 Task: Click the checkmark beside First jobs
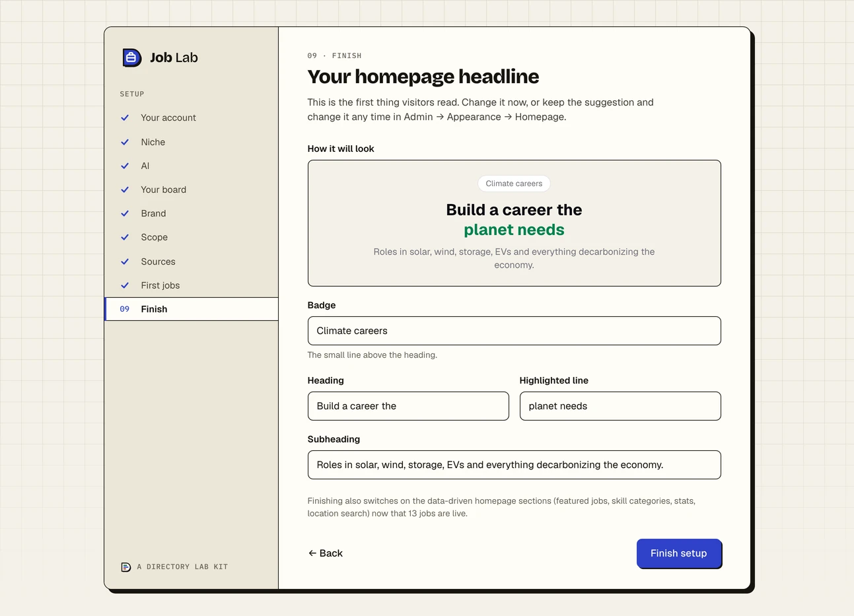(x=125, y=285)
